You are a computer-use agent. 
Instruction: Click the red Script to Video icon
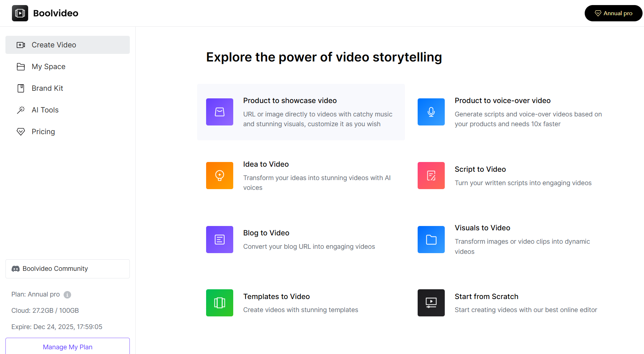click(x=431, y=176)
